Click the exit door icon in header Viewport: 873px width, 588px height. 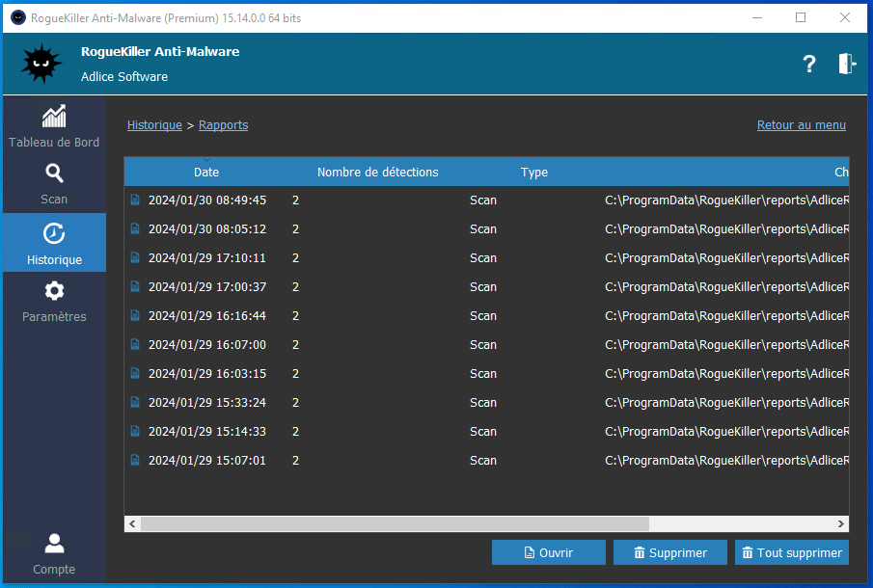846,65
